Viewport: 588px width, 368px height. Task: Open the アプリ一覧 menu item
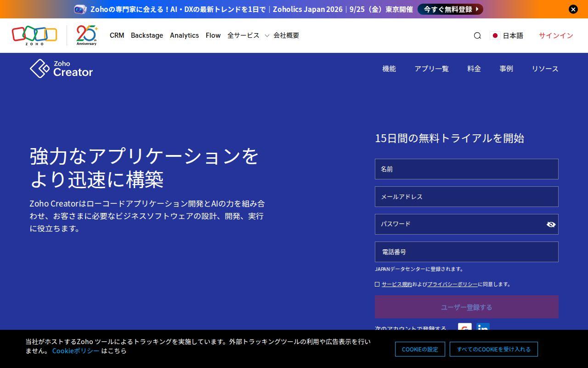click(432, 69)
